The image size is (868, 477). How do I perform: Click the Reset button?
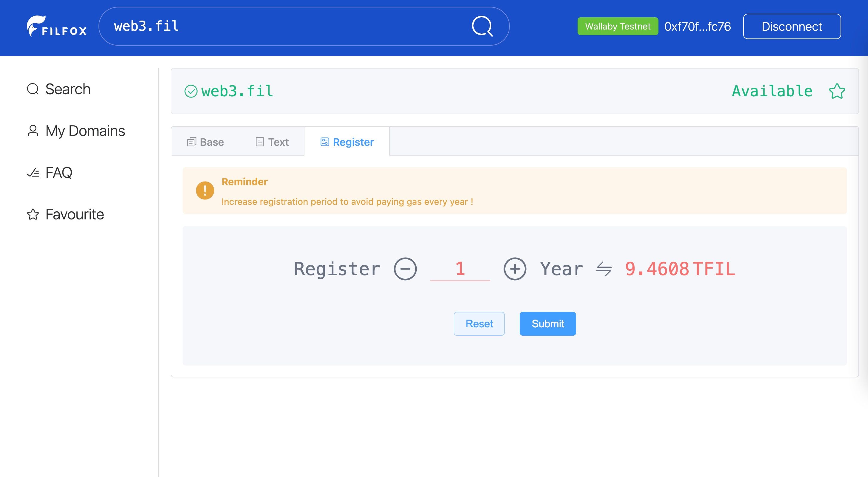(479, 324)
